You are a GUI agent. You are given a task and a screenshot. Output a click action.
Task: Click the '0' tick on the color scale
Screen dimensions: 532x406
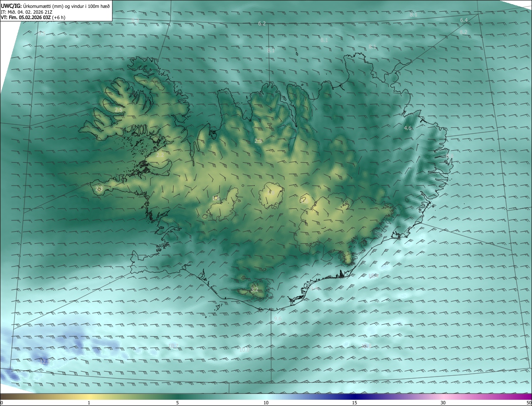tap(2, 403)
